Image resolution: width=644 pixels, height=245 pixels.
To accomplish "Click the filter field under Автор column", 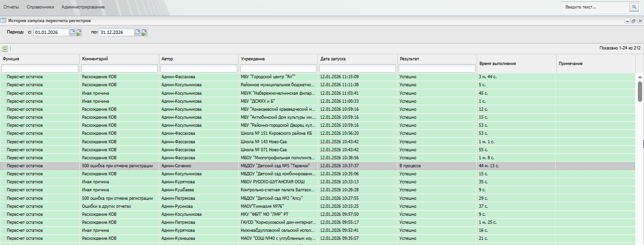I will coord(199,68).
